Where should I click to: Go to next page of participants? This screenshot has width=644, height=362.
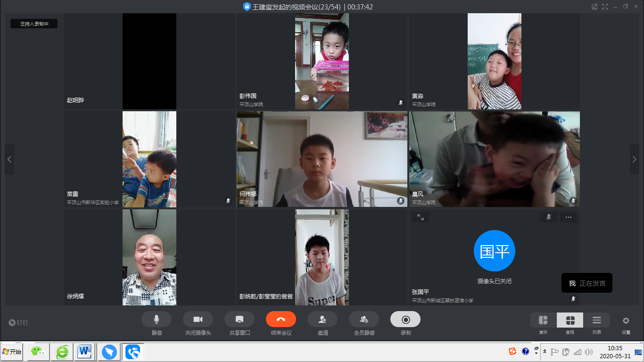(634, 159)
